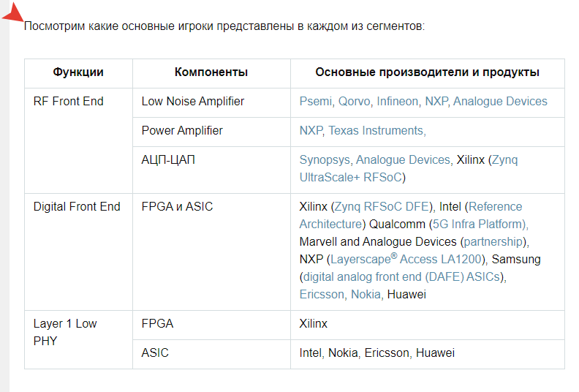Follow the 5G Infra Platform link
Screen dimensions: 579x392
(479, 224)
